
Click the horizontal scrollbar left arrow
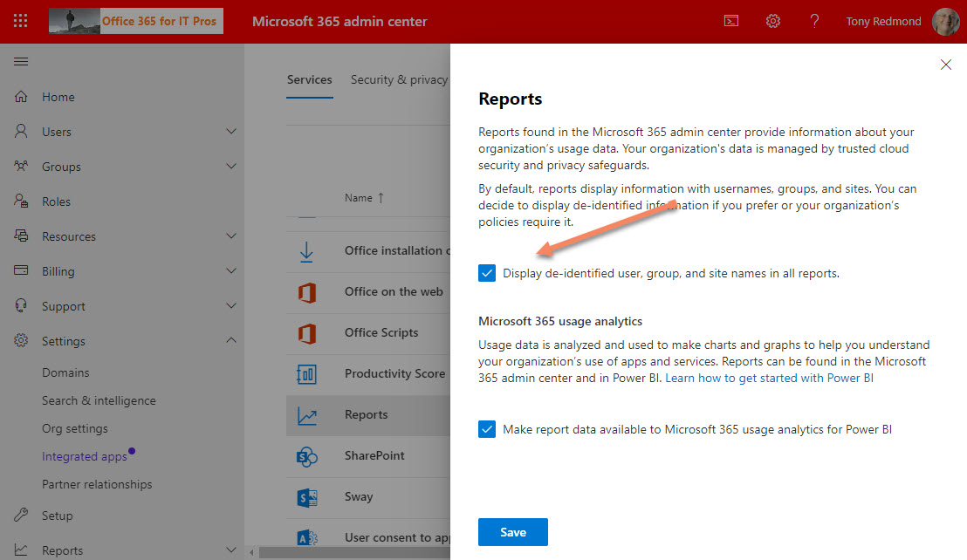point(251,552)
